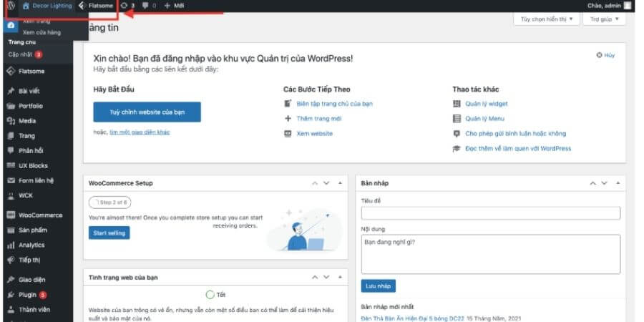Move Tình trạng web widget down
644x322 pixels.
[326, 277]
